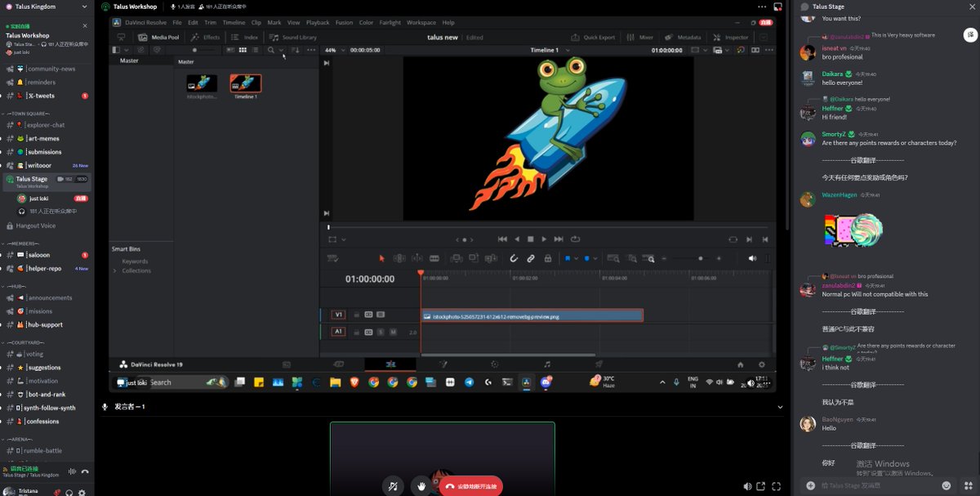Screen dimensions: 980x496
Task: Open the Deliver rocket page icon
Action: (599, 364)
